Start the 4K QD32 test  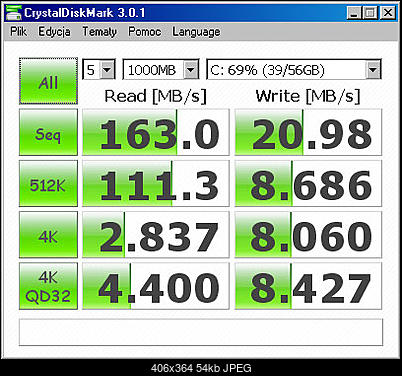[x=48, y=286]
